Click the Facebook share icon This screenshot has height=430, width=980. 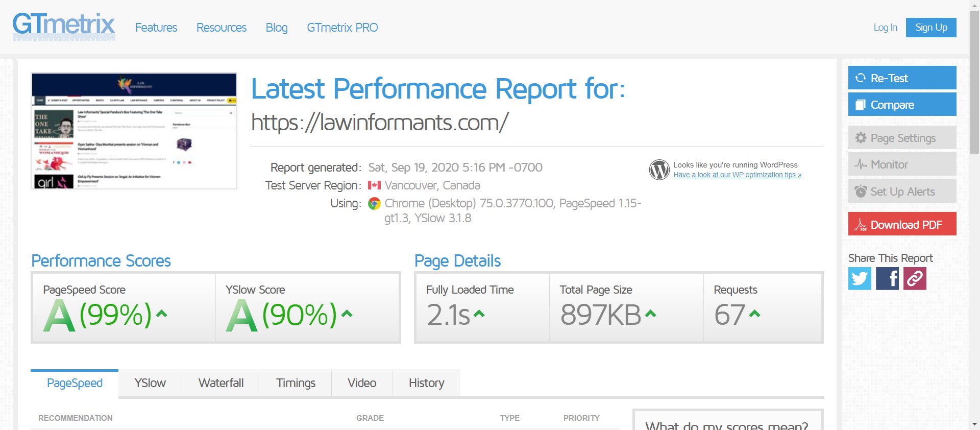pyautogui.click(x=887, y=279)
